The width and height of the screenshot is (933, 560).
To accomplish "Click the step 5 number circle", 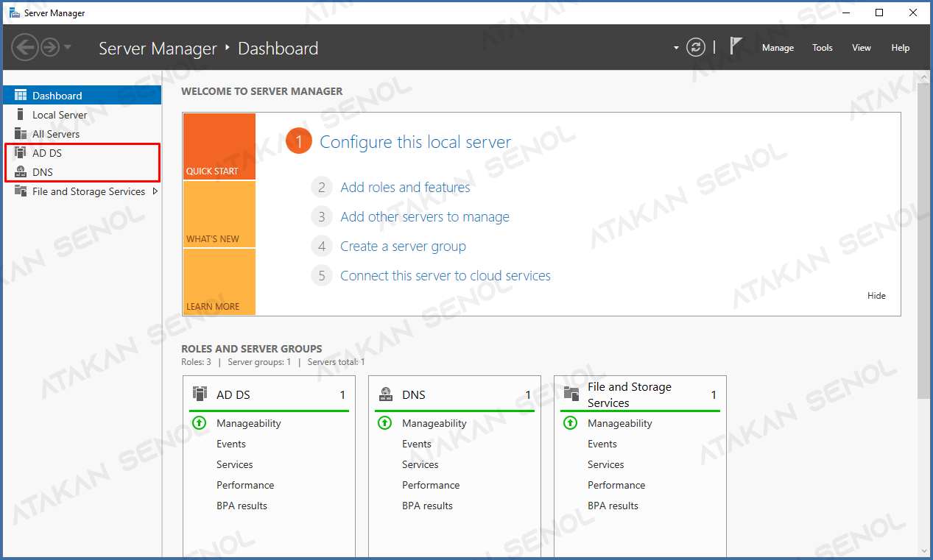I will [321, 276].
